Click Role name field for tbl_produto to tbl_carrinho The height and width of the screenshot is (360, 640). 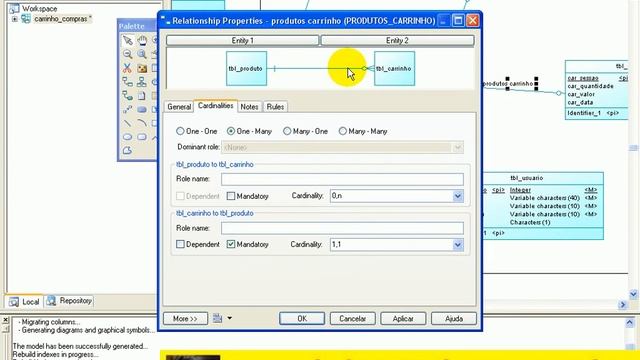coord(342,179)
